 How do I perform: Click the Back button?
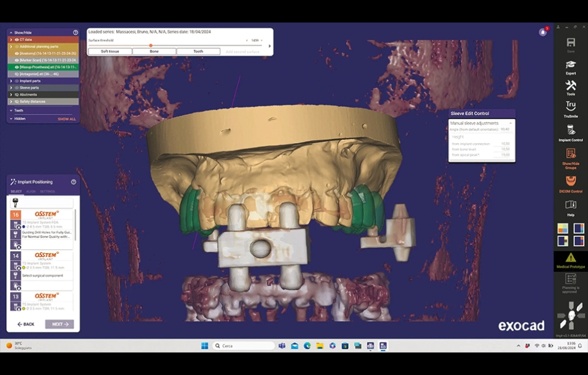click(x=26, y=324)
